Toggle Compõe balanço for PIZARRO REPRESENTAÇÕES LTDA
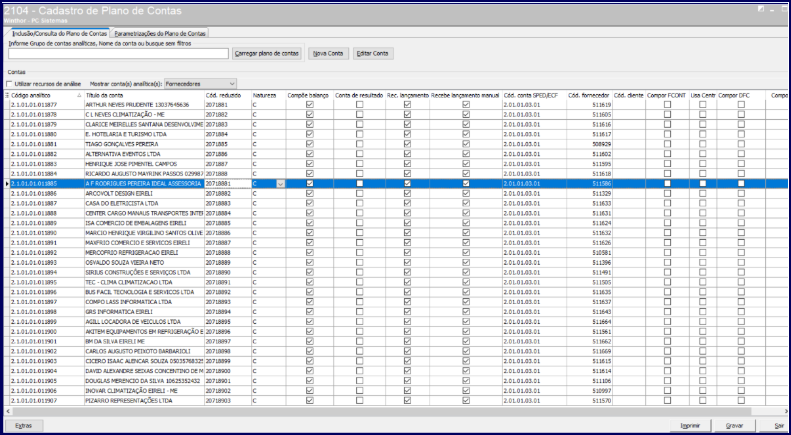This screenshot has width=791, height=435. click(310, 401)
